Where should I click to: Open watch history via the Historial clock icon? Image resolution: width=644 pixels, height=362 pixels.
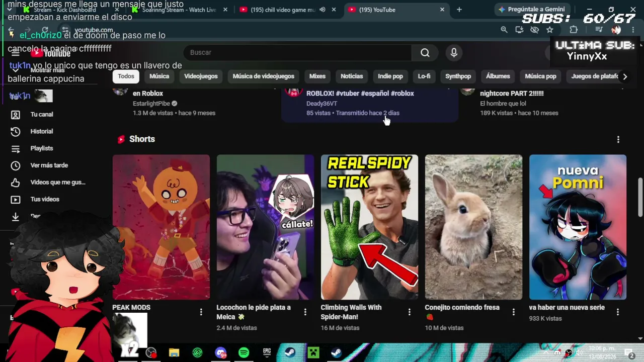(16, 132)
